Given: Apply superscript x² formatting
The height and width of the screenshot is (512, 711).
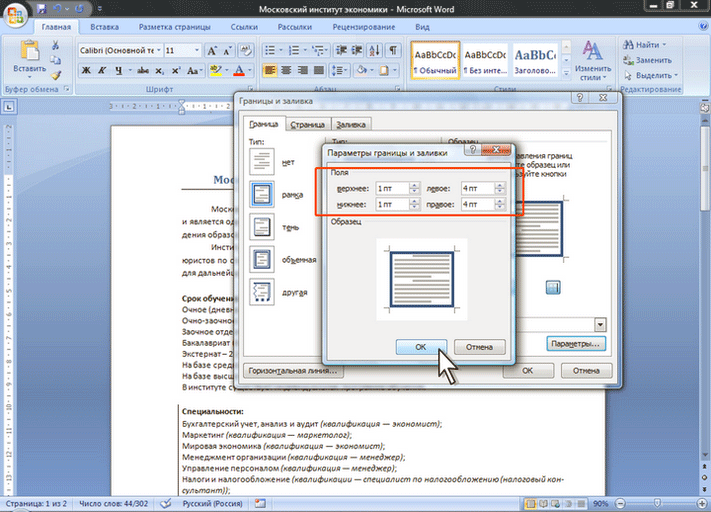Looking at the screenshot, I should (x=176, y=70).
